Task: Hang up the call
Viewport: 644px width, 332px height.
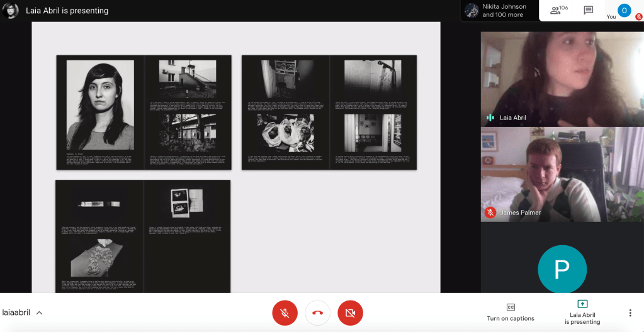Action: coord(318,313)
